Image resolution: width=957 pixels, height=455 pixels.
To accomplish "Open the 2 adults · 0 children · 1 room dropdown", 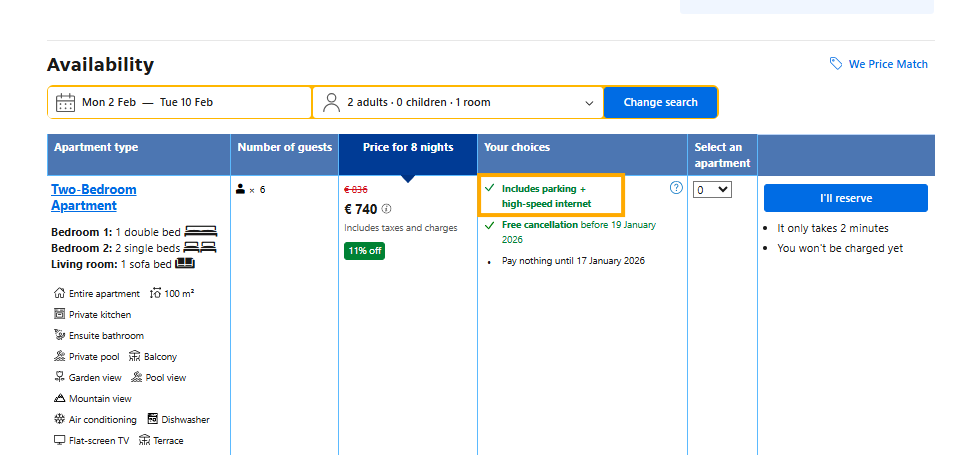I will tap(458, 102).
